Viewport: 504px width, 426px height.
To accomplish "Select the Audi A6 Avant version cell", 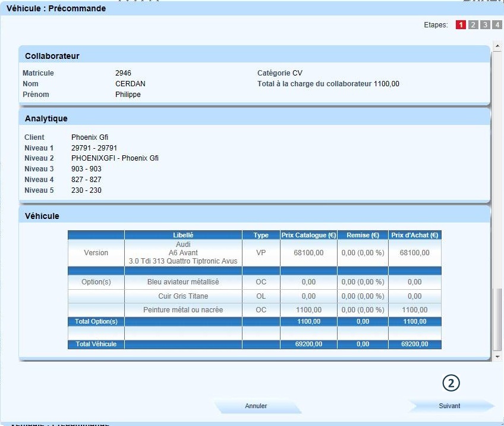I will coord(183,253).
